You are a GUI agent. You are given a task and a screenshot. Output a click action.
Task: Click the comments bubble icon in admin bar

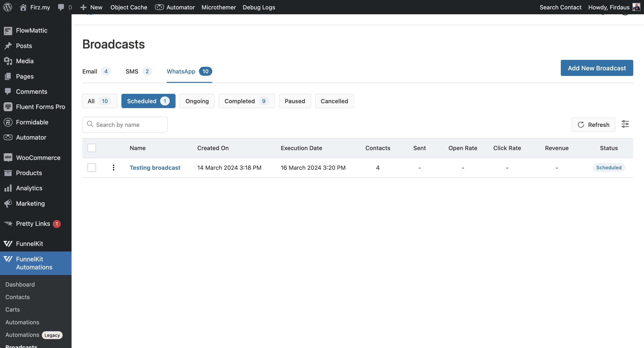(61, 7)
